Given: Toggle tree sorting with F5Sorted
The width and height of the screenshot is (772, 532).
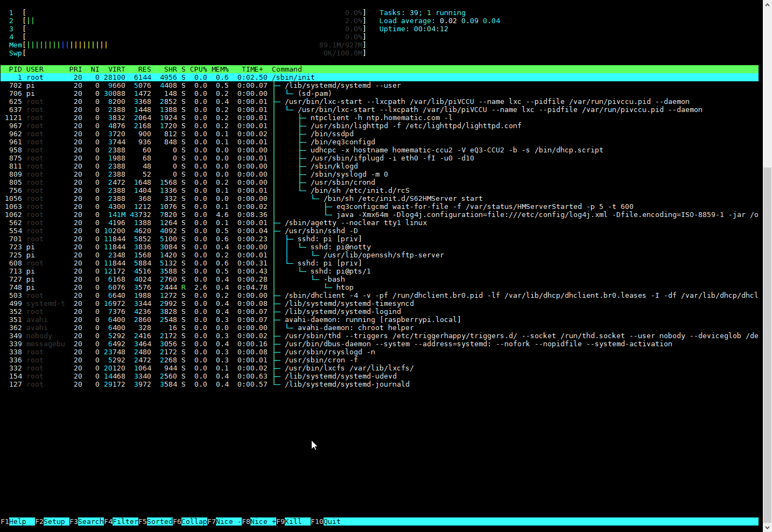Looking at the screenshot, I should pyautogui.click(x=156, y=521).
